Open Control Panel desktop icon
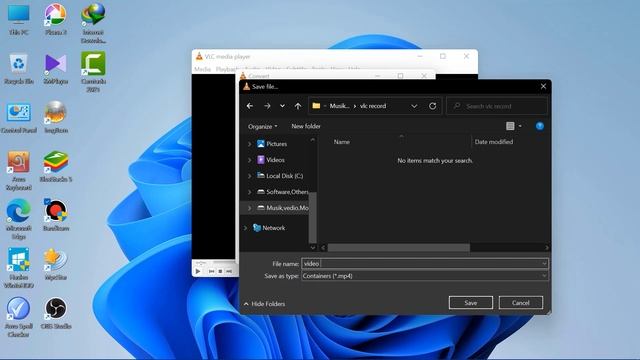Viewport: 640px width, 360px height. coord(19,118)
